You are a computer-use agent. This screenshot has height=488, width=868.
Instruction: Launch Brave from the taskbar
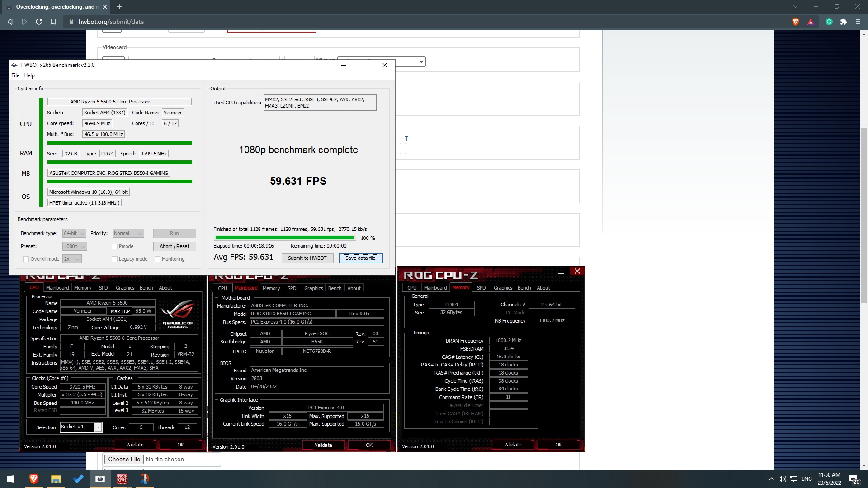[x=33, y=479]
